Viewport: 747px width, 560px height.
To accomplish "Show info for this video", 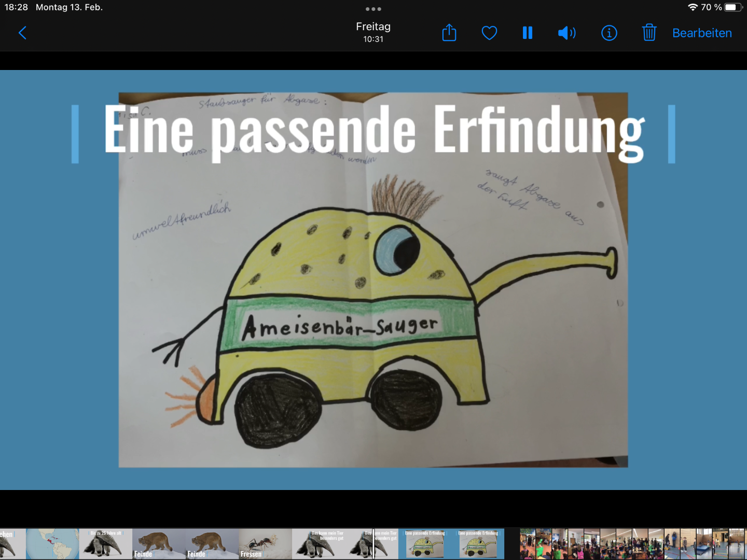I will point(609,33).
